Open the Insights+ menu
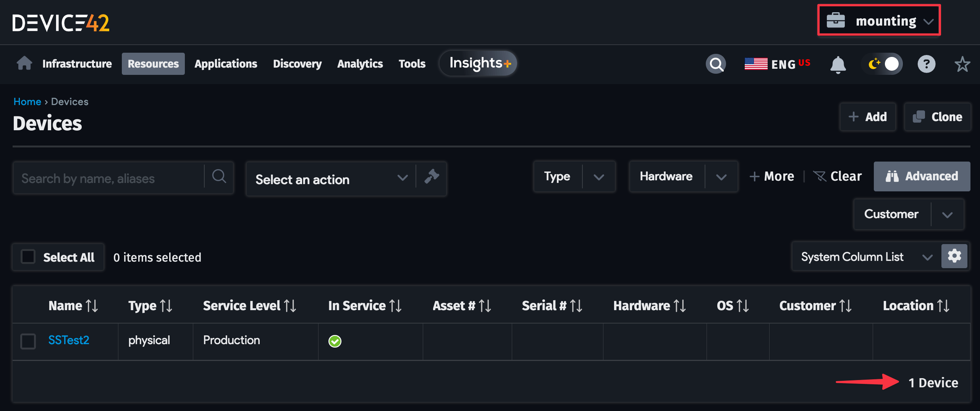 pyautogui.click(x=478, y=63)
